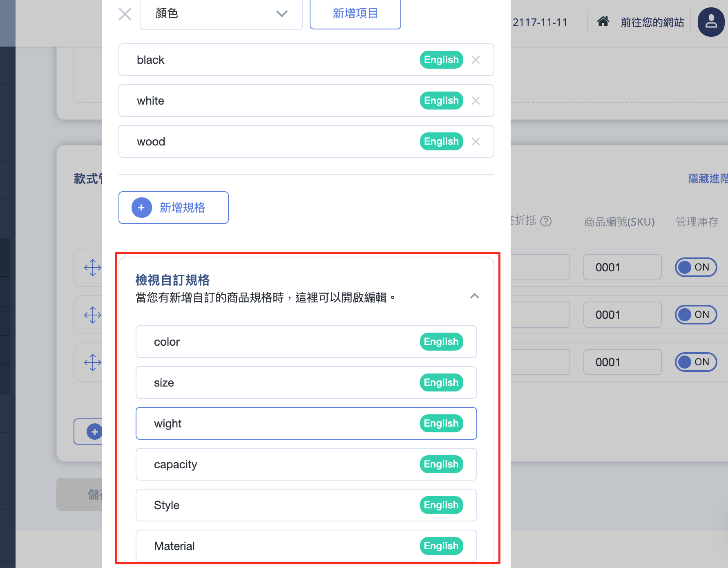The width and height of the screenshot is (728, 568).
Task: Click the 隱藏進階 link
Action: click(708, 179)
